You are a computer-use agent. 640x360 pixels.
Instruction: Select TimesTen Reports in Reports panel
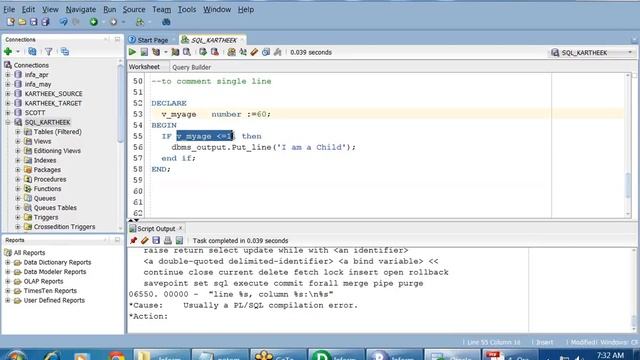tap(50, 291)
